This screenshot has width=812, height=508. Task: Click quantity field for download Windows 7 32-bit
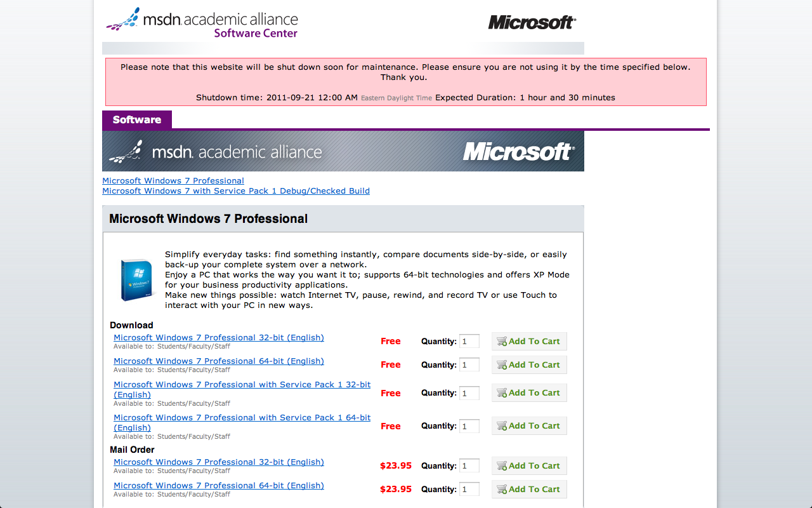[x=469, y=341]
